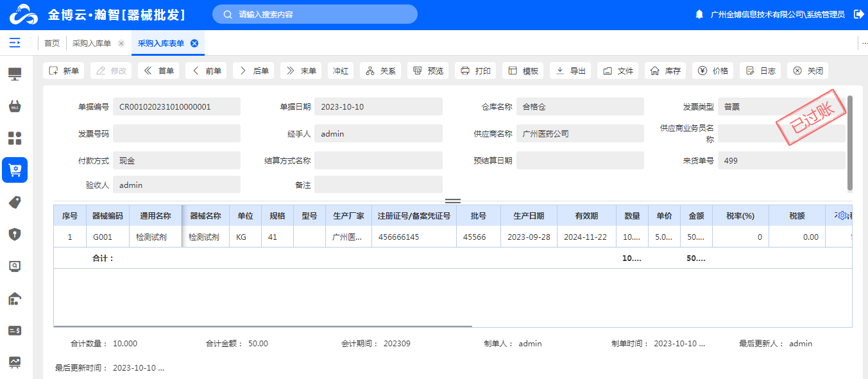This screenshot has height=379, width=868.
Task: Switch to the 首页 tab
Action: coord(52,44)
